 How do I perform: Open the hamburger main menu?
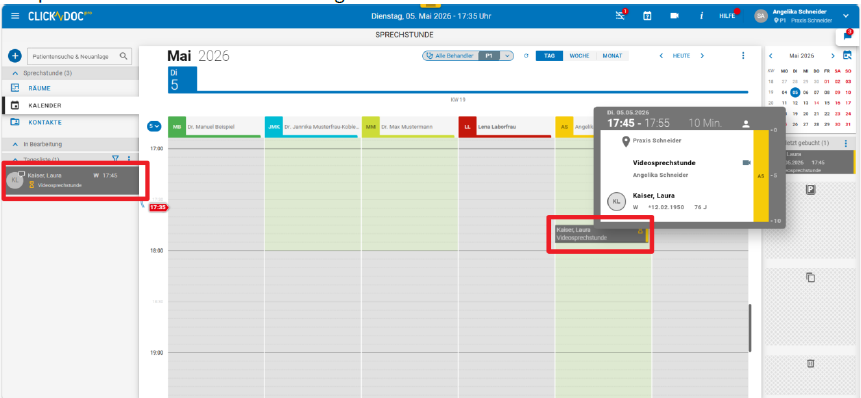(15, 16)
